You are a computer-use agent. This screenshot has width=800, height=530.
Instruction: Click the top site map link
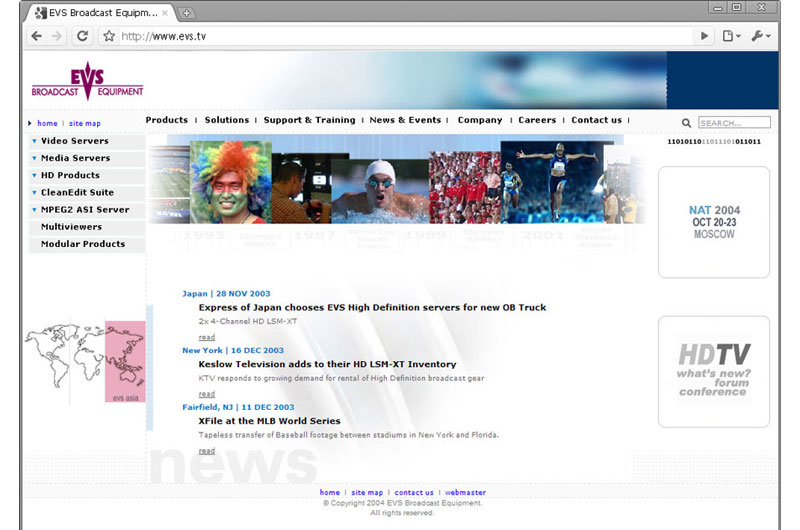tap(85, 123)
